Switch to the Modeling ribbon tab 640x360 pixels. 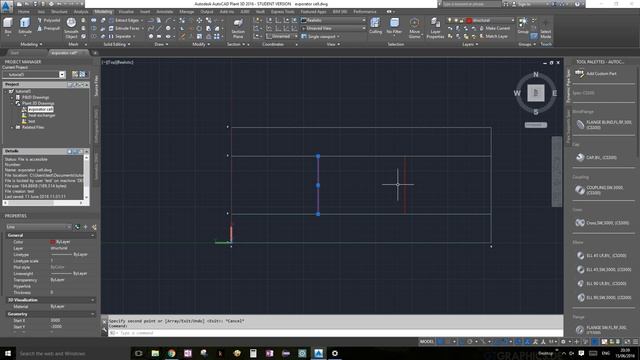pos(103,12)
